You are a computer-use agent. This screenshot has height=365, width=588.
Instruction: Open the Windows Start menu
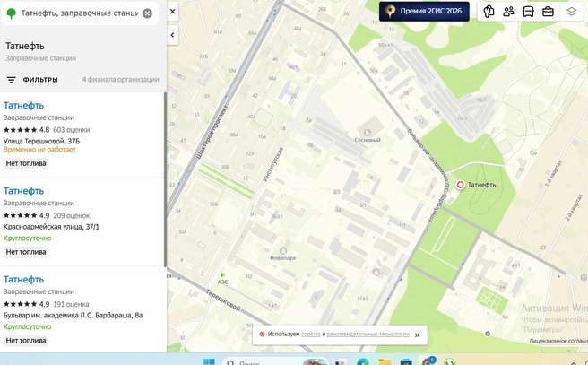(x=209, y=361)
